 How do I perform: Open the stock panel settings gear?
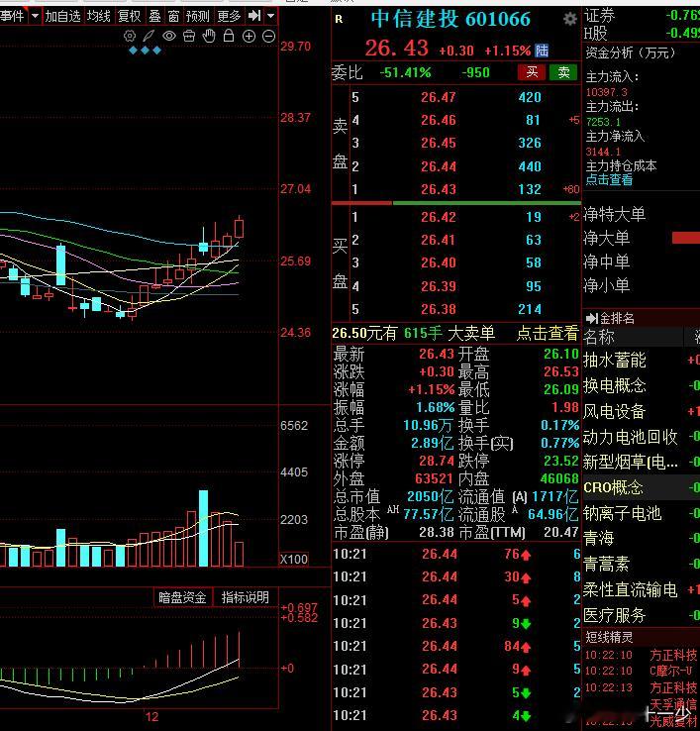point(569,19)
